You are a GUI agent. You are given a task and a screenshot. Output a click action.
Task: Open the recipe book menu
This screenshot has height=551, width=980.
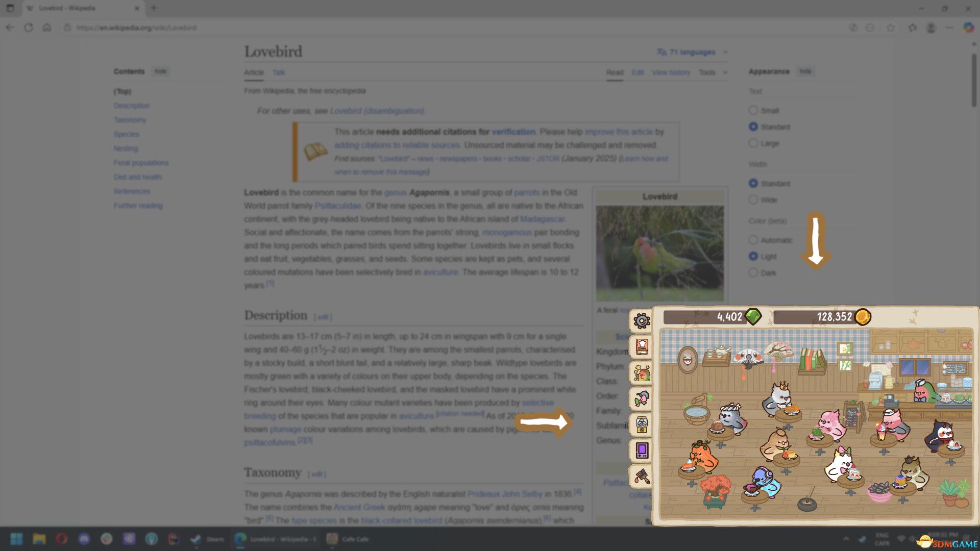(x=642, y=347)
